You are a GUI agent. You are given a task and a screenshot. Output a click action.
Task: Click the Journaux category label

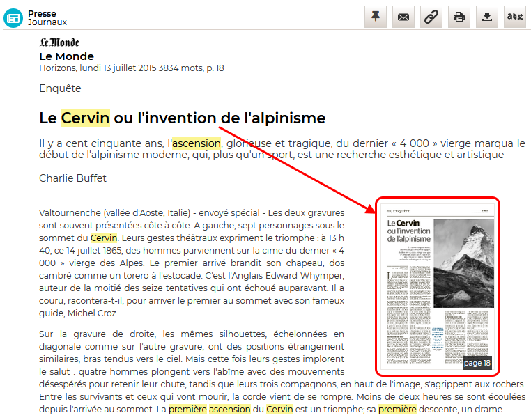[47, 22]
